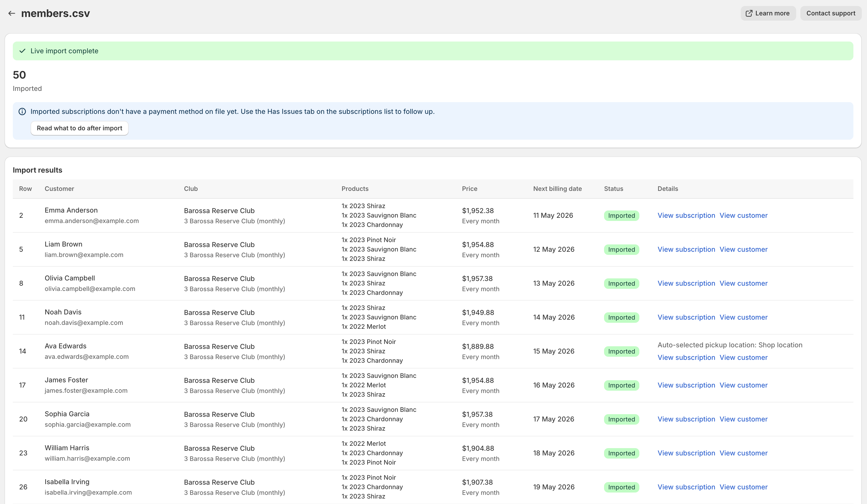Click the Details column header
This screenshot has height=504, width=867.
pyautogui.click(x=668, y=189)
